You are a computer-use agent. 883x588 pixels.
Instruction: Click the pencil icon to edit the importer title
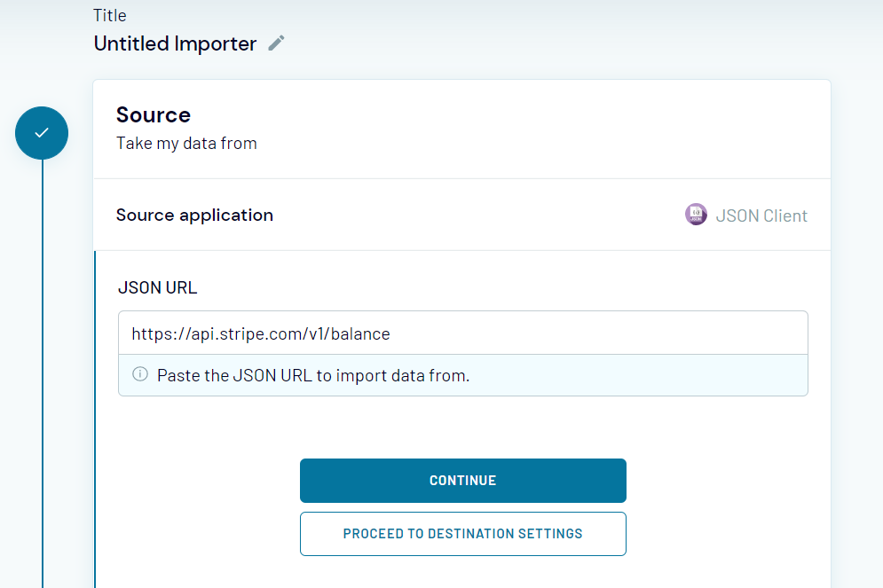[x=276, y=43]
